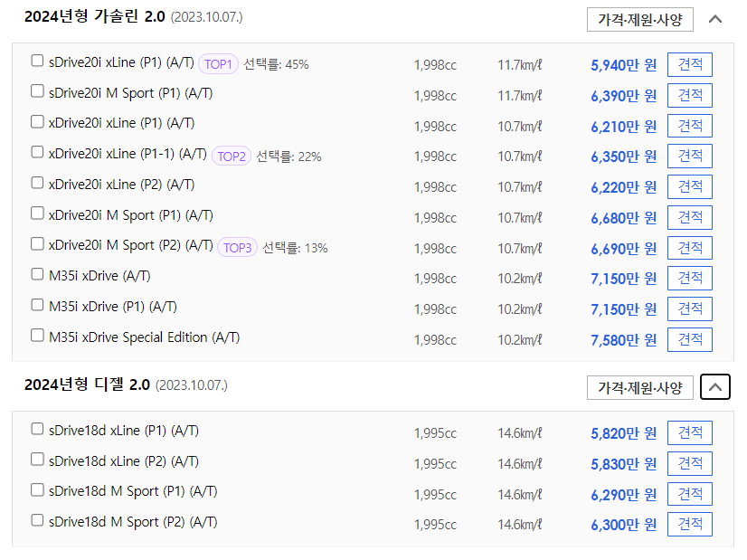Get 견적 for M35i xDrive (A/T) base
The height and width of the screenshot is (560, 747).
pos(690,278)
